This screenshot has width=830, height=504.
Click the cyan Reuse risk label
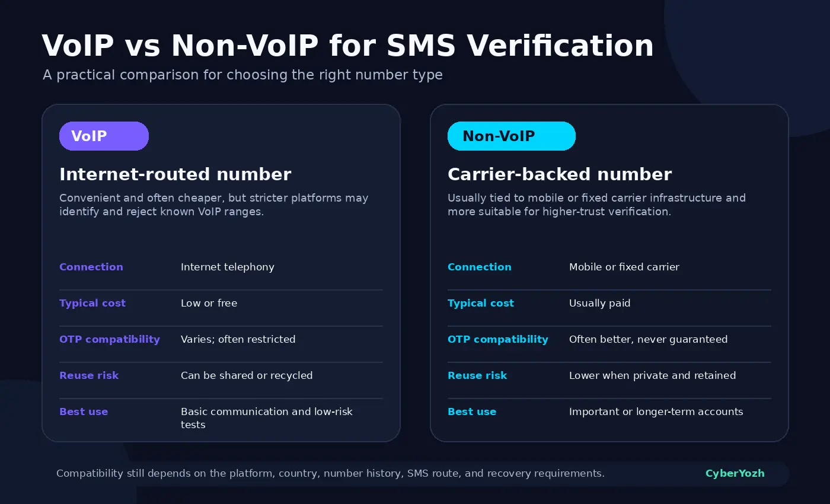click(x=477, y=375)
